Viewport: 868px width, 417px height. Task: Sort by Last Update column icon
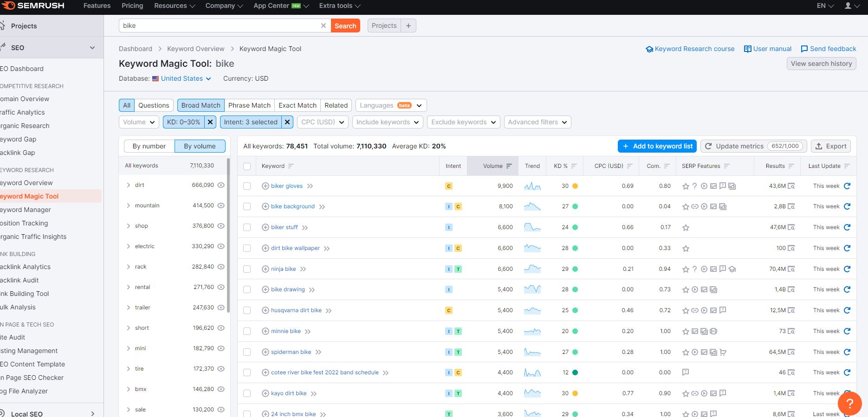pyautogui.click(x=847, y=166)
